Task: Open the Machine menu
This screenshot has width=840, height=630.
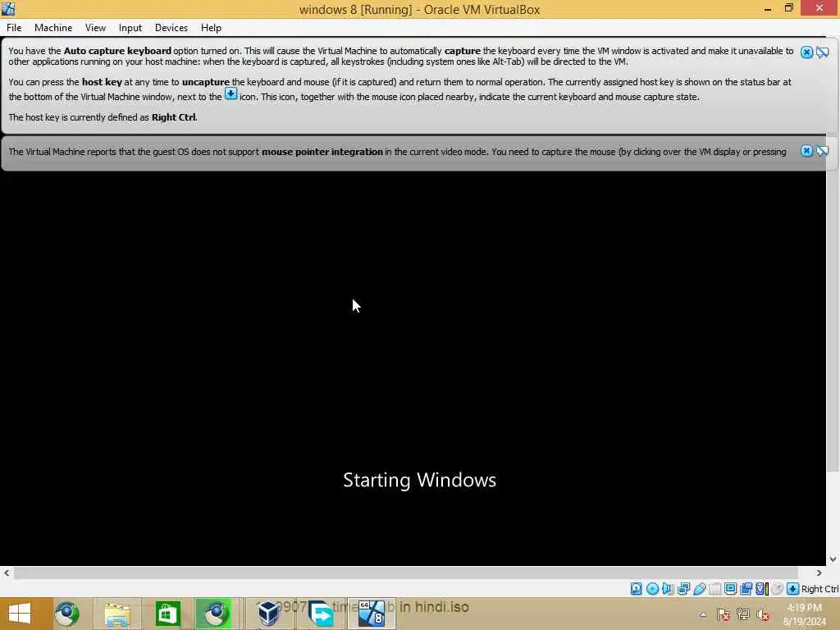Action: pyautogui.click(x=53, y=28)
